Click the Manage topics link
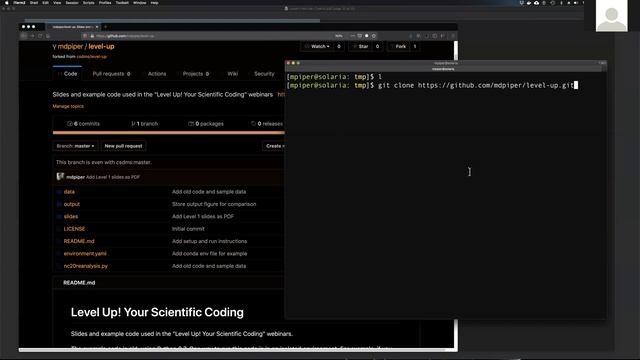 pyautogui.click(x=68, y=106)
